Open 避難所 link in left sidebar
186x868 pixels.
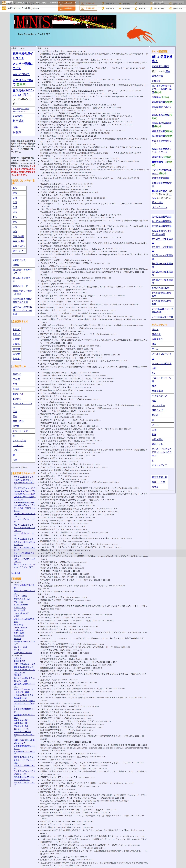pos(17,133)
